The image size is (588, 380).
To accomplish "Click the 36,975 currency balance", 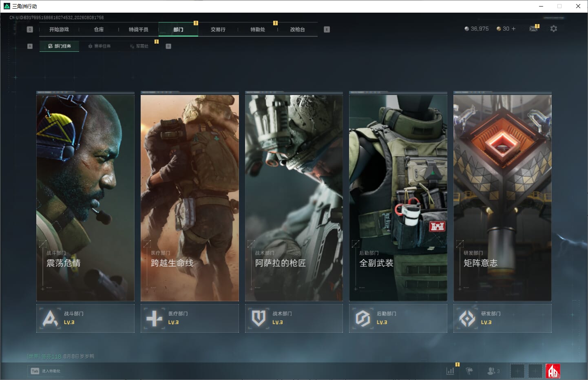I will 476,29.
